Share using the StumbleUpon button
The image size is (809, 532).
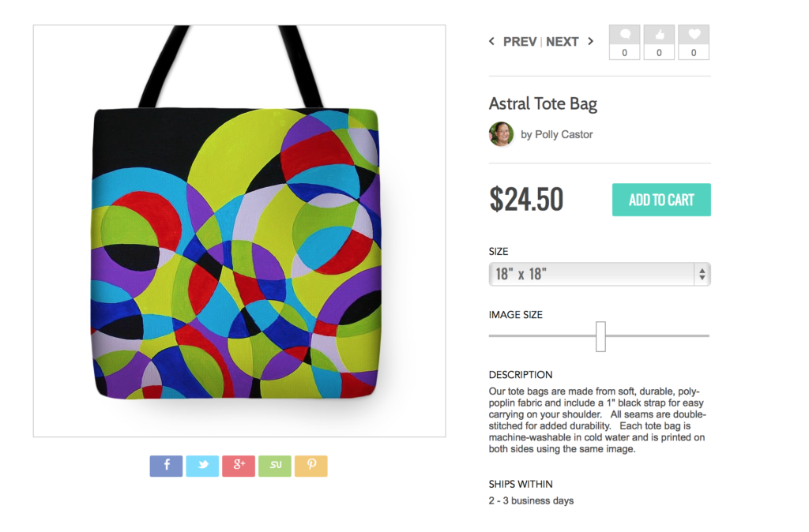275,466
